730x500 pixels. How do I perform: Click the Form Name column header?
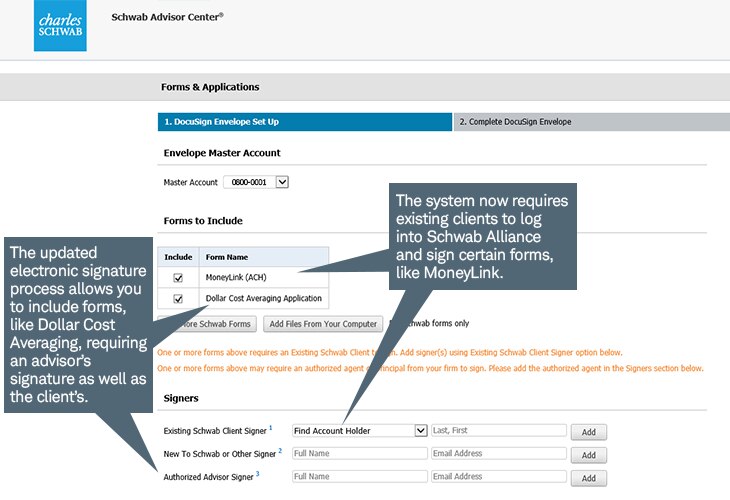pos(227,257)
